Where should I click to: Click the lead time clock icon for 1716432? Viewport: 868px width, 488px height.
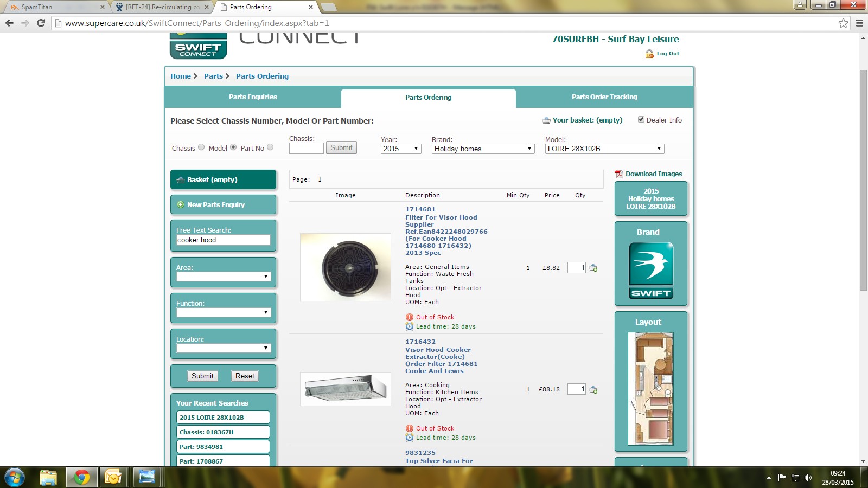(x=410, y=438)
